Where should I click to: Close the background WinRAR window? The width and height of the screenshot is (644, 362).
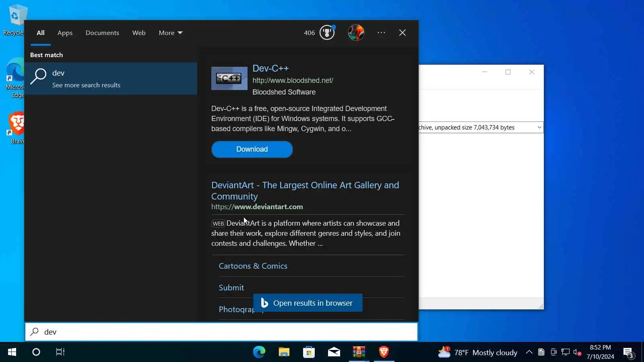532,72
